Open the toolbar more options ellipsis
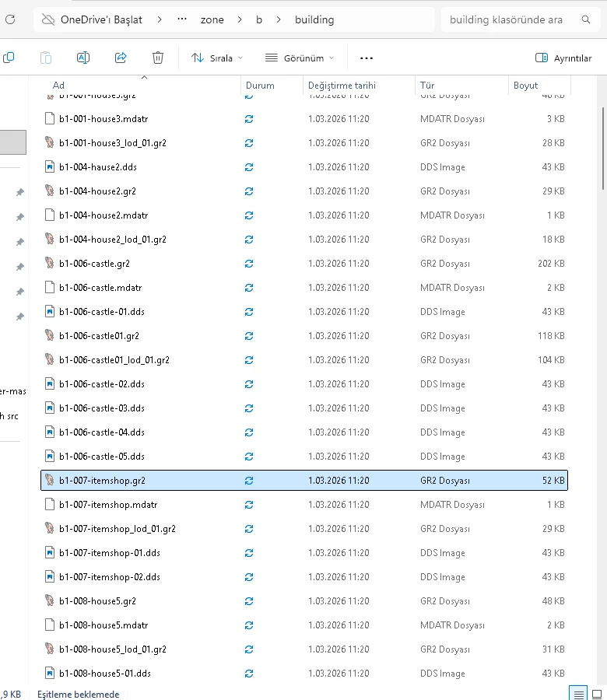 pyautogui.click(x=367, y=58)
